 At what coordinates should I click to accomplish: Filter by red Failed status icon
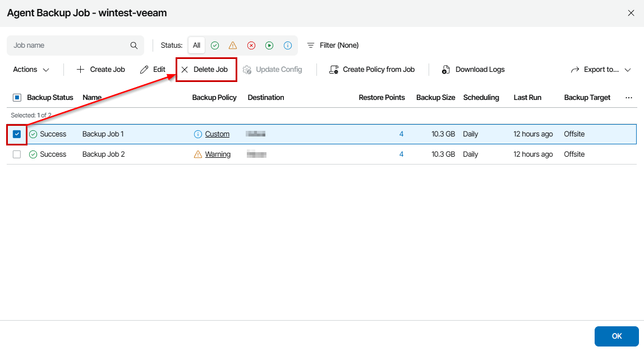[251, 45]
